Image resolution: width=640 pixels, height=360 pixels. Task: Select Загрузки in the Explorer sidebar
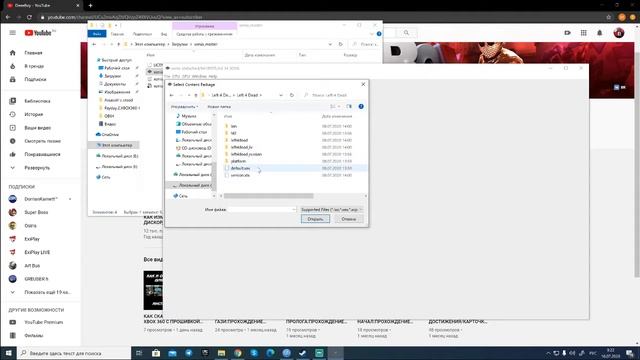tap(112, 76)
